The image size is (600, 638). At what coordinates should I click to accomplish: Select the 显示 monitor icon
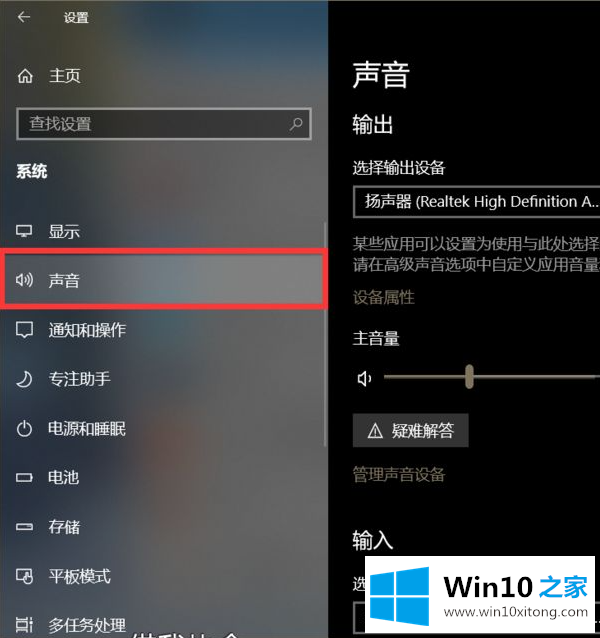(24, 231)
